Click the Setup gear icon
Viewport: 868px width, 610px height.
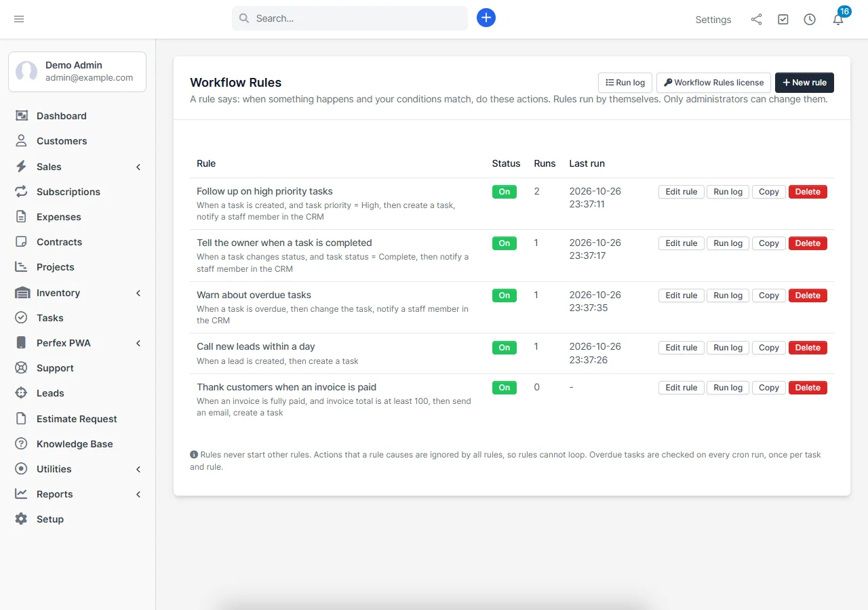[22, 519]
